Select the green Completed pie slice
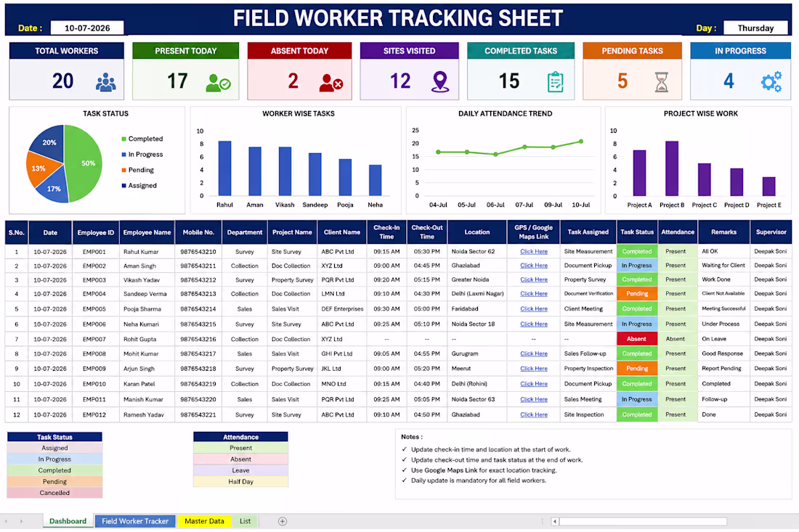This screenshot has height=532, width=799. [x=83, y=164]
